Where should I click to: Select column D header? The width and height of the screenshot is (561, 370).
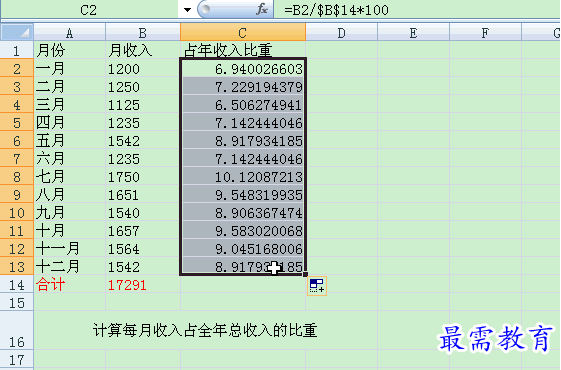click(x=342, y=33)
